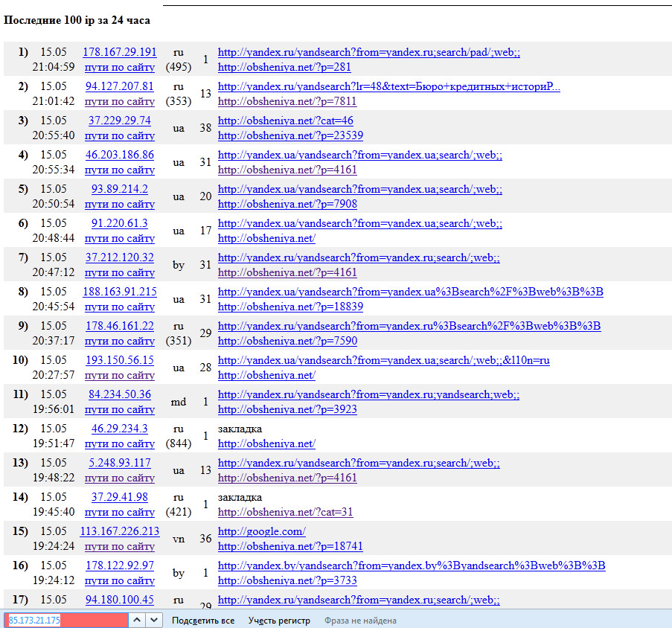Open IP link 113.167.226.213
The width and height of the screenshot is (672, 628).
pos(120,532)
